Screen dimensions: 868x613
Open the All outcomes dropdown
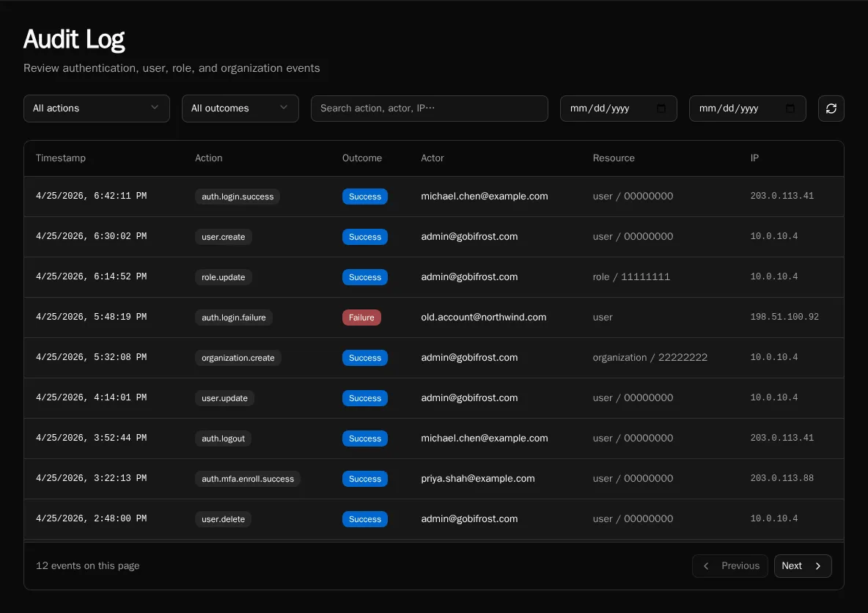pos(240,108)
